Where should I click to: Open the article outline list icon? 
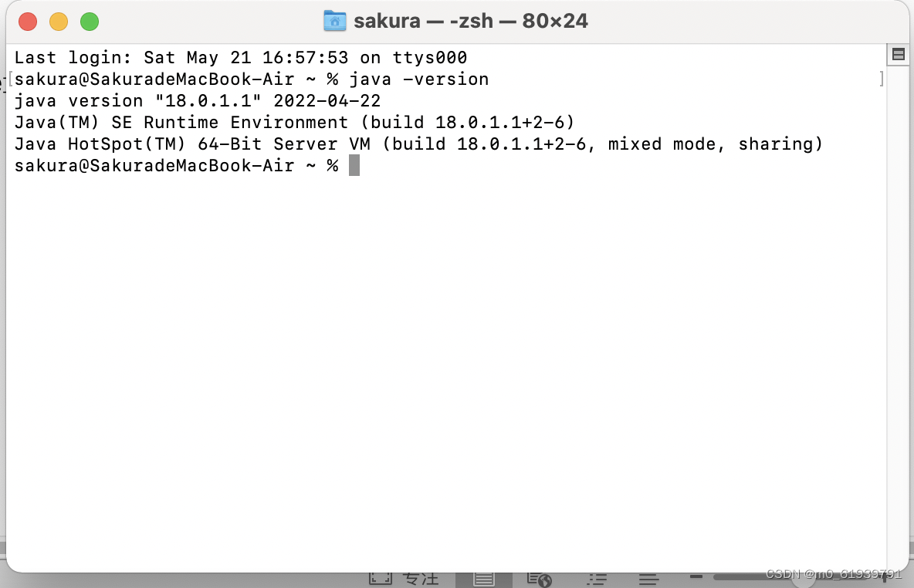[x=597, y=578]
